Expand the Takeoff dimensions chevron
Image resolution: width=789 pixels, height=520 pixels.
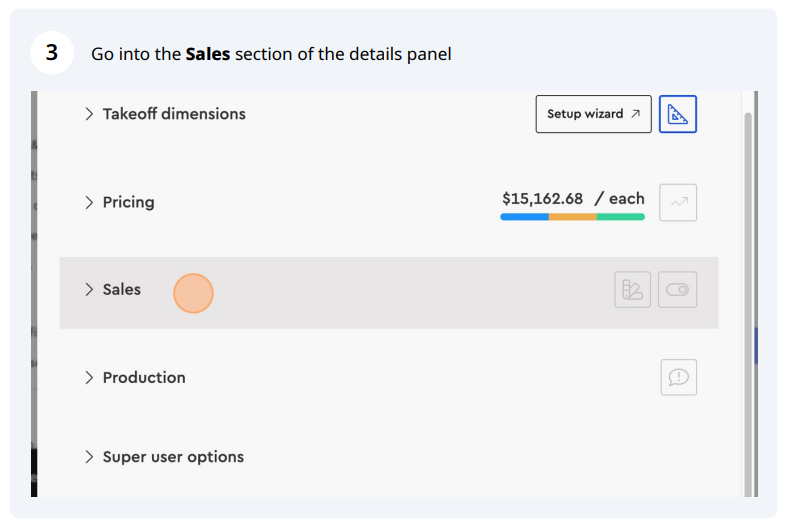click(89, 114)
